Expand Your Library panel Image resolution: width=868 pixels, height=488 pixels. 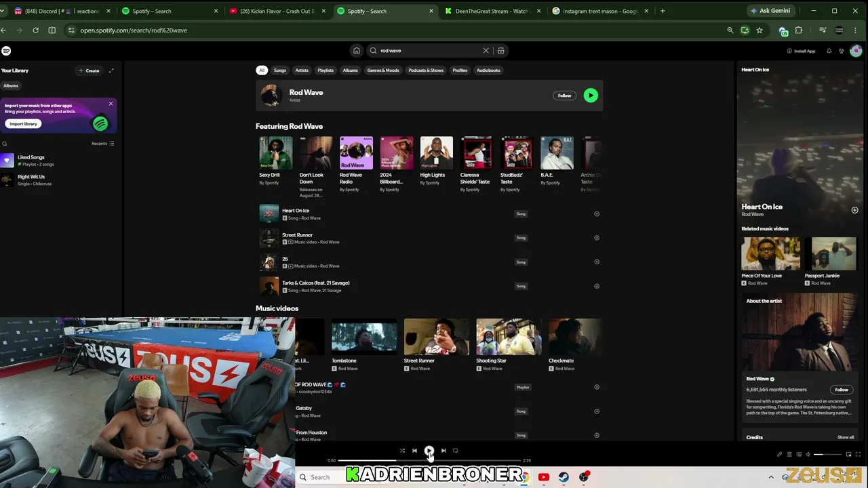111,70
